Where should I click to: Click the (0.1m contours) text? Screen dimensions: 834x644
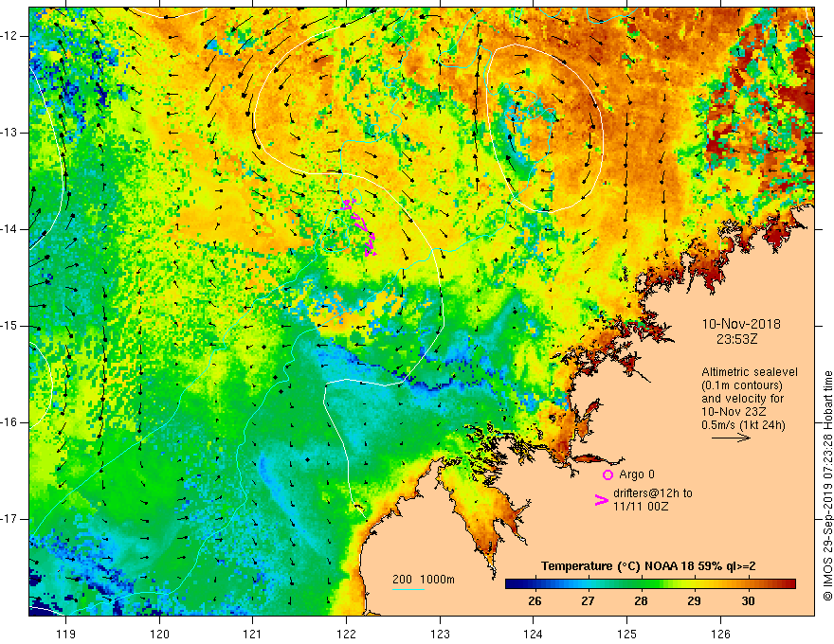pyautogui.click(x=741, y=385)
